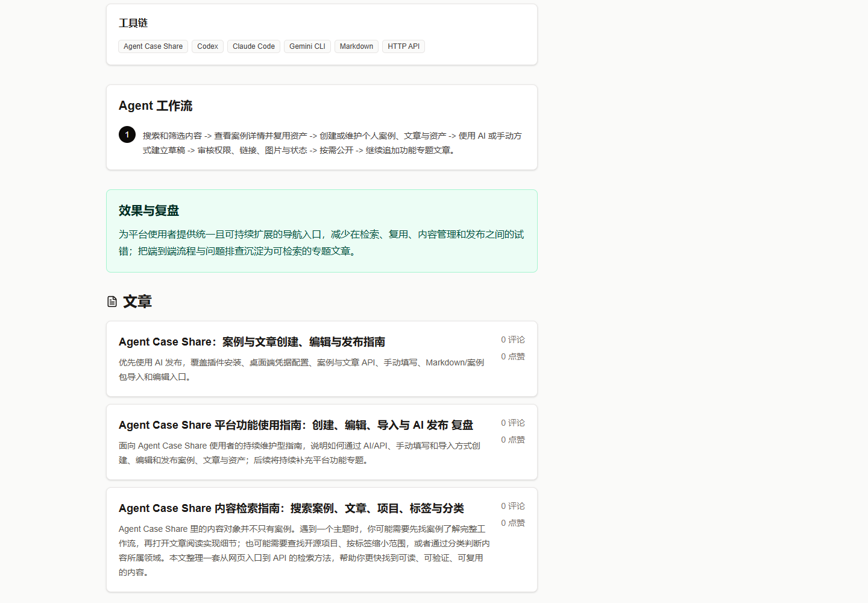Click 0 点赞 on the 内容检索指南 article
The height and width of the screenshot is (603, 868).
click(513, 523)
